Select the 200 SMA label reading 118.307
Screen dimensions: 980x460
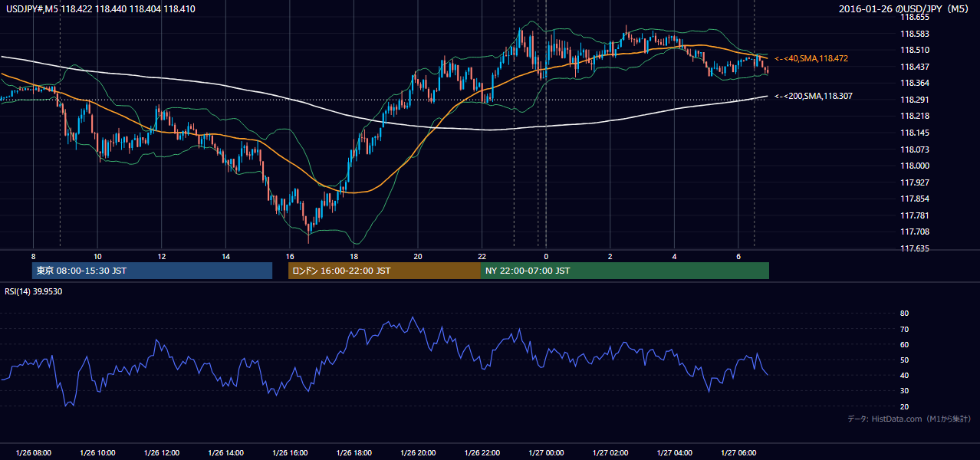814,97
